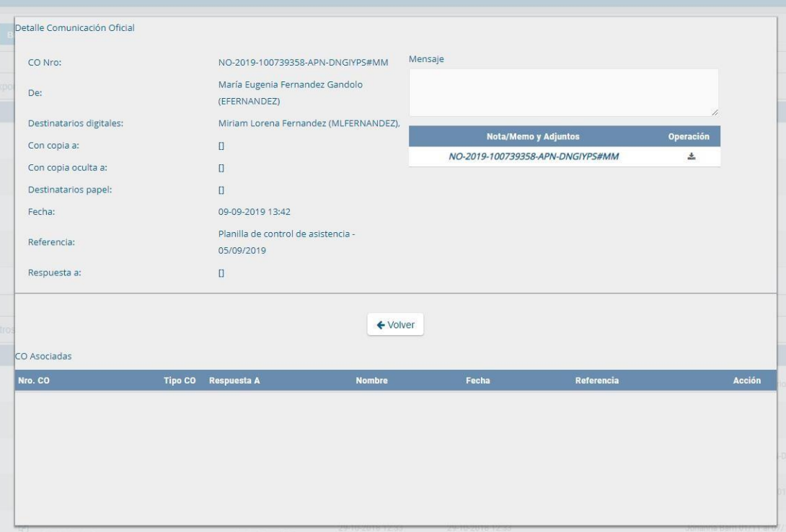Click the Operación column header
The image size is (786, 532).
click(x=688, y=136)
